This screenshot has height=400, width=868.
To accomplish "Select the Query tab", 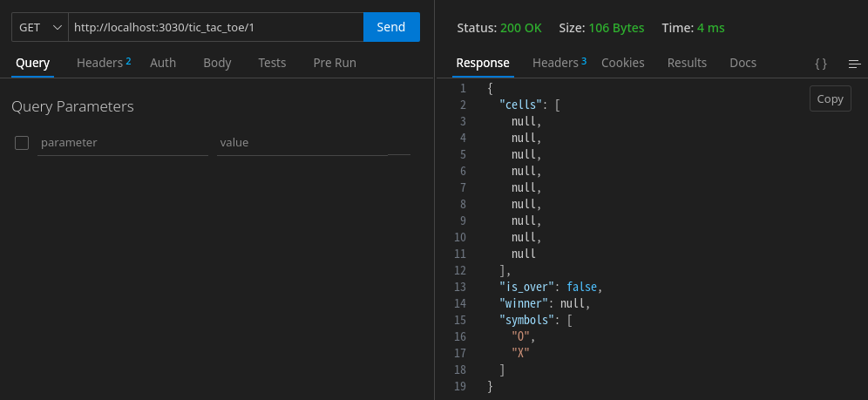I will (x=33, y=63).
